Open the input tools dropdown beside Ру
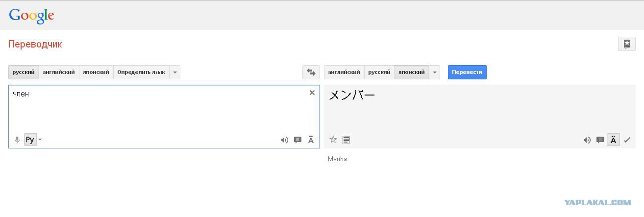 40,140
